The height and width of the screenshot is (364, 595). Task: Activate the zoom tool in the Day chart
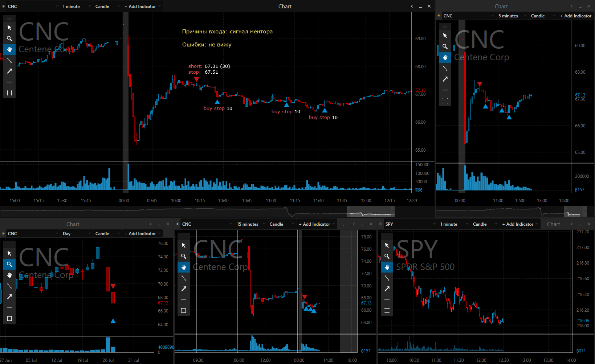pyautogui.click(x=9, y=264)
